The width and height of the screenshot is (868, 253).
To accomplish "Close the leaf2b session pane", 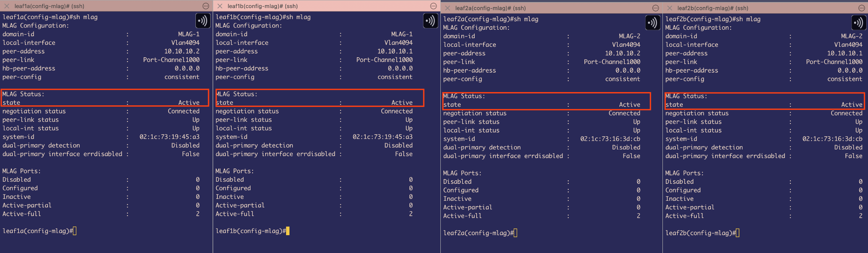I will point(670,8).
